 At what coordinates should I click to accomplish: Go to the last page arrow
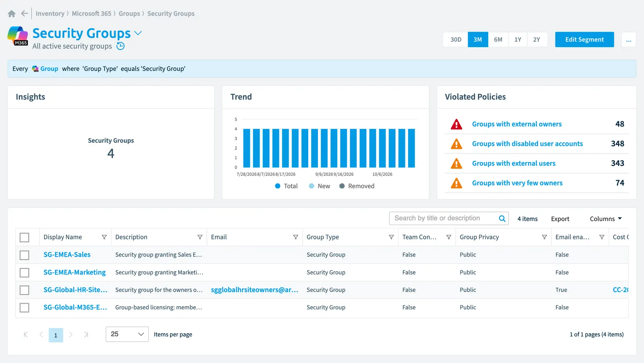pos(86,334)
